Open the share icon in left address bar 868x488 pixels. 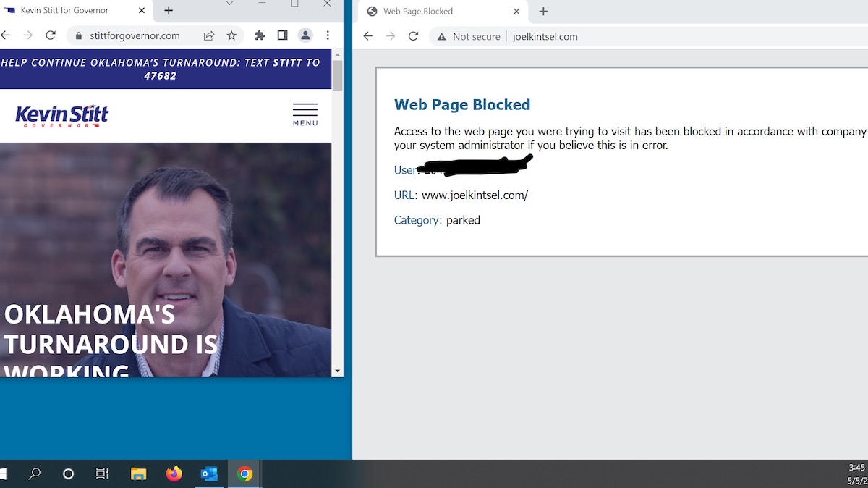208,35
